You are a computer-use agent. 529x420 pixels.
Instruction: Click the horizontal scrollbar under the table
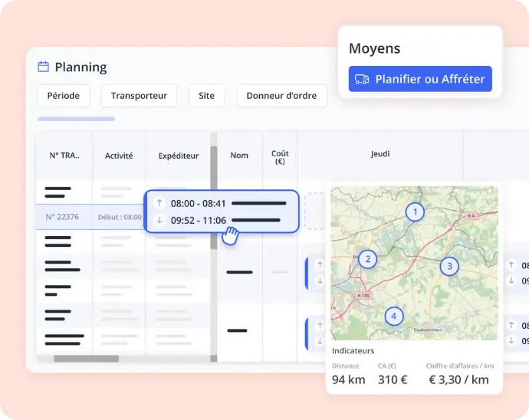coord(86,359)
